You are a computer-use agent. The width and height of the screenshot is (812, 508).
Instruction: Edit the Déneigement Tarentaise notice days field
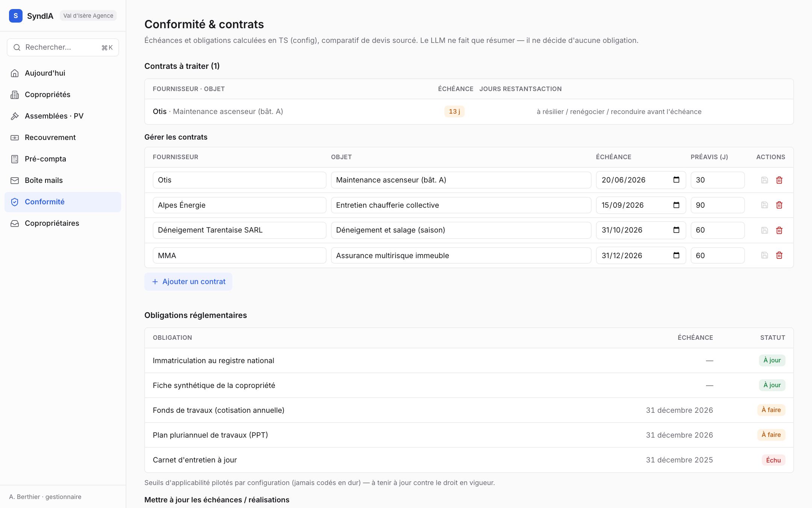(718, 230)
